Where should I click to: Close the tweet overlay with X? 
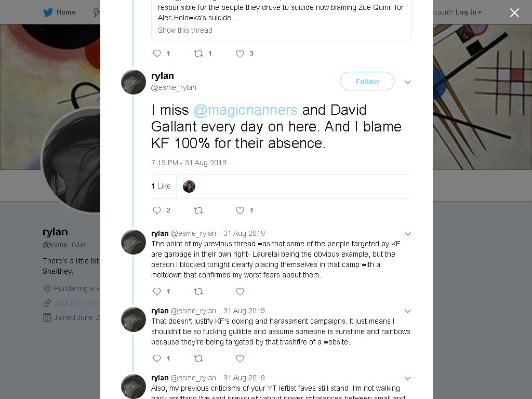(514, 12)
